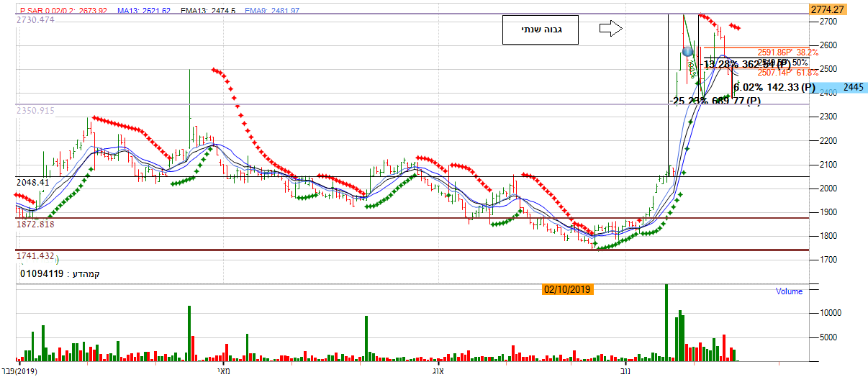The width and height of the screenshot is (868, 377).
Task: Select the blue Volume panel label
Action: point(788,291)
